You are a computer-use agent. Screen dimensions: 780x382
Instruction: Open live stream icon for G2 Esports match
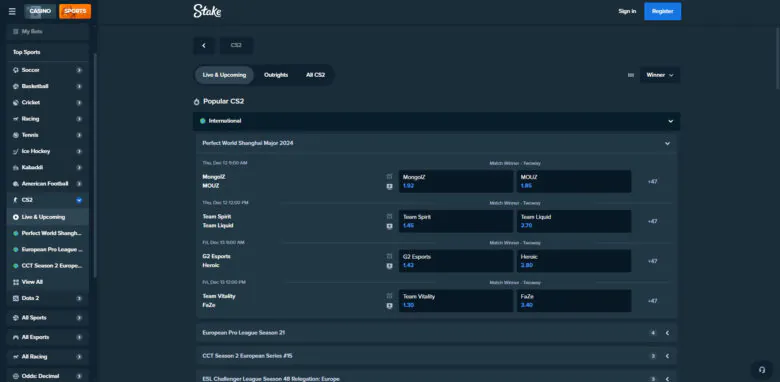[x=389, y=266]
